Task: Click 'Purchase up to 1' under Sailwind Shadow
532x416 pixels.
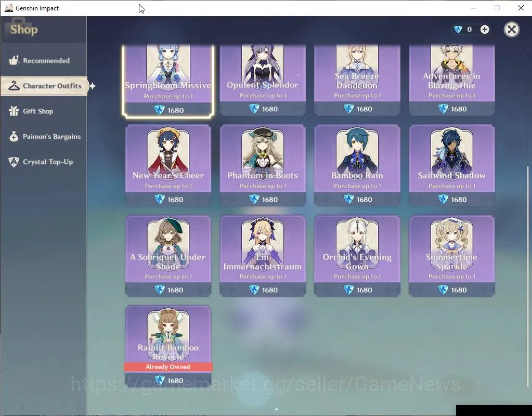Action: (452, 186)
